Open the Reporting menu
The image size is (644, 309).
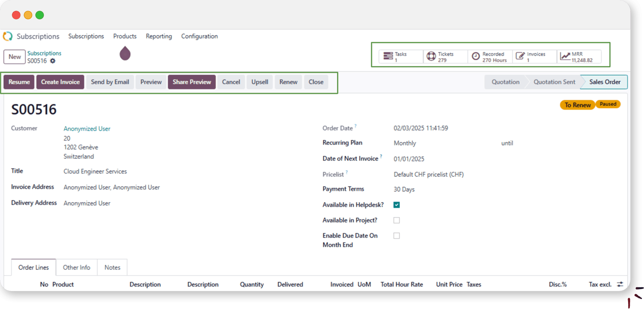pos(159,36)
